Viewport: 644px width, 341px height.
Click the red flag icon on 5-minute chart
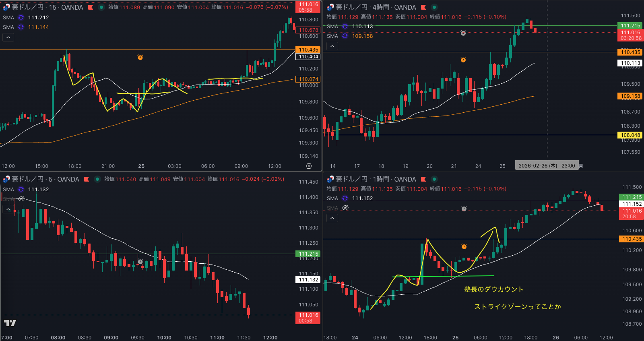87,179
